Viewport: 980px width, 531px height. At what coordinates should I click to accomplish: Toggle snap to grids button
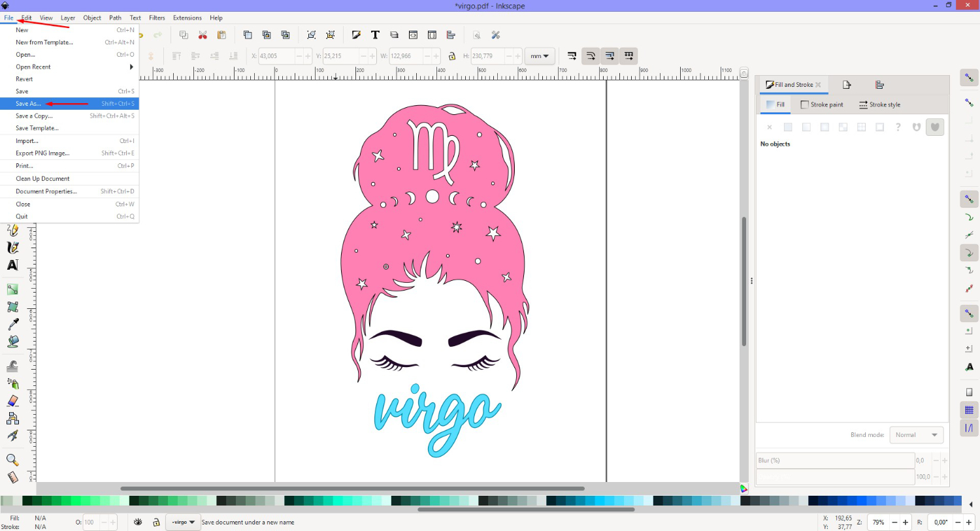pos(969,410)
